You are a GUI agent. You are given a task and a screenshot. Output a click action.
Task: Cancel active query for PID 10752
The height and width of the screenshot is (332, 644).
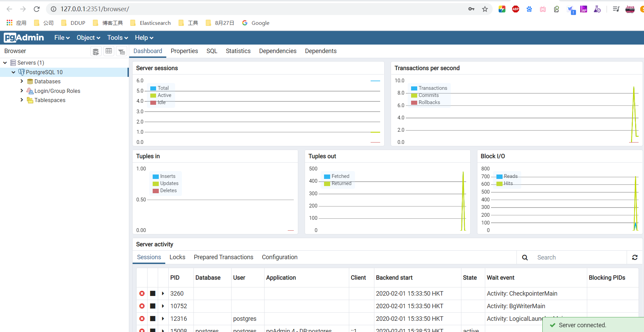(153, 306)
